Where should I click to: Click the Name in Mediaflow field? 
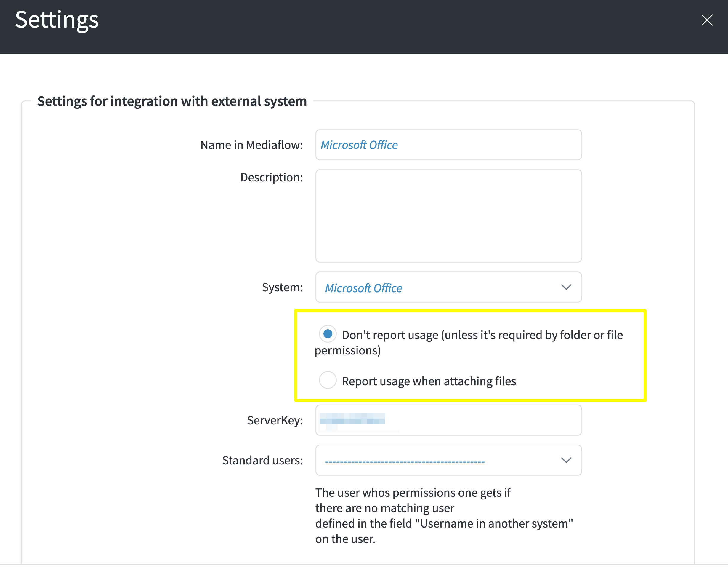pyautogui.click(x=448, y=145)
